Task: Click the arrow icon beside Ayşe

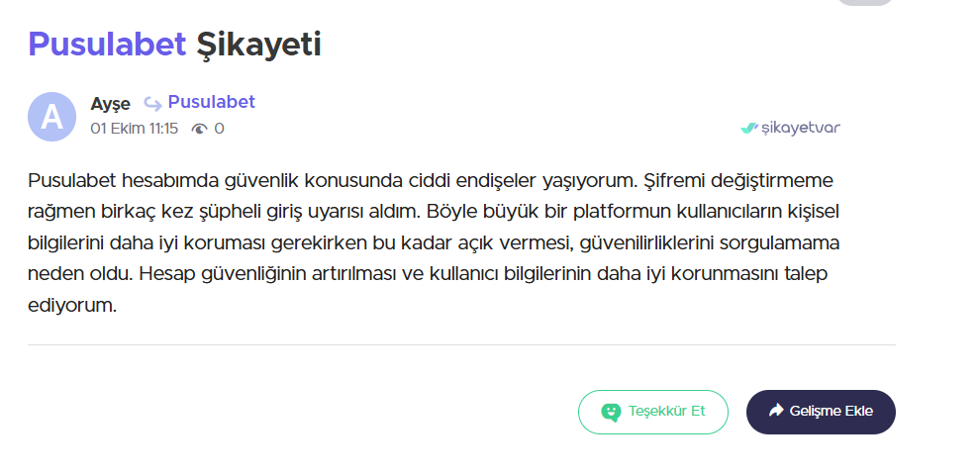Action: (x=152, y=103)
